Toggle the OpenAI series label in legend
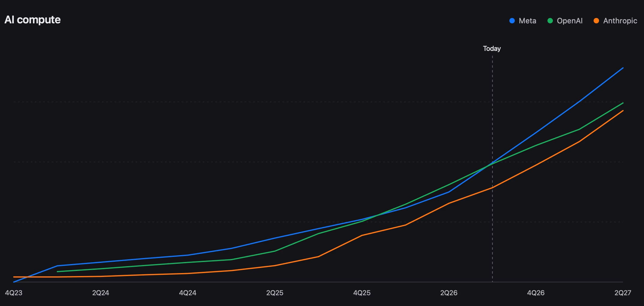Screen dimensions: 644x306 point(570,21)
